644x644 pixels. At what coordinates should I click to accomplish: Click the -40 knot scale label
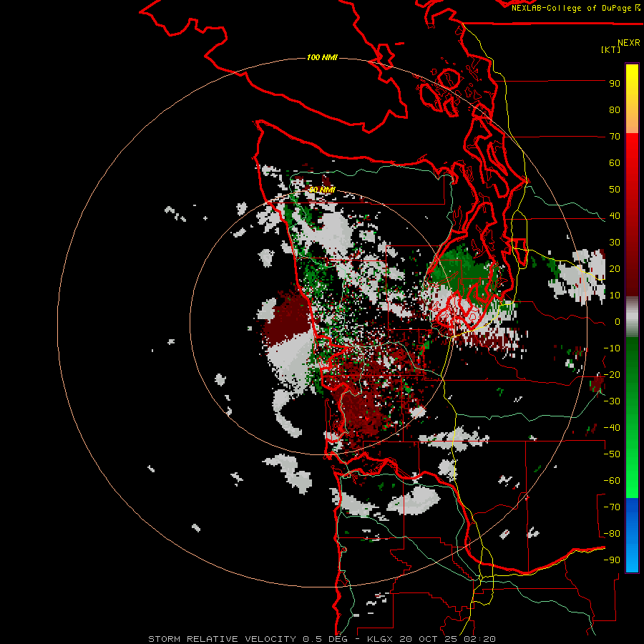point(612,428)
